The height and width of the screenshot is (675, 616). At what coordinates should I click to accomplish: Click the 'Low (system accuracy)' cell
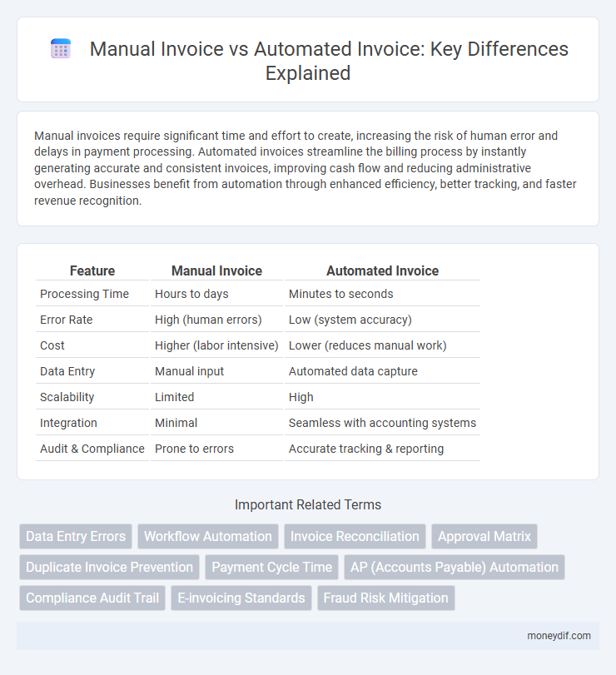tap(382, 320)
